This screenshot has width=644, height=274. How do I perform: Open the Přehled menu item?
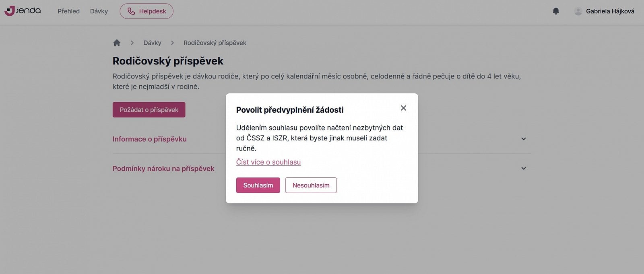[x=68, y=11]
